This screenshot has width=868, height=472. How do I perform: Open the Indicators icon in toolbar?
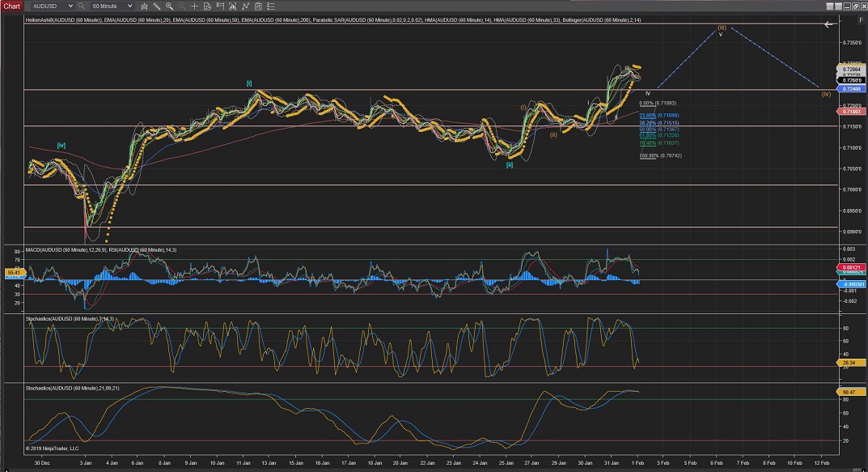pos(245,6)
